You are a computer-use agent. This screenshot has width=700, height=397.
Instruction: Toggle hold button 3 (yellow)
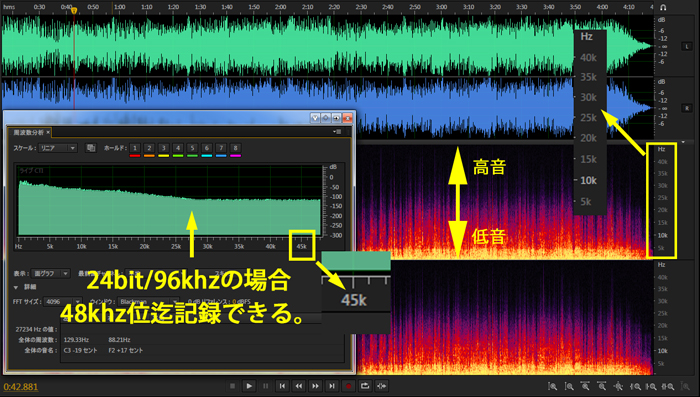click(163, 148)
